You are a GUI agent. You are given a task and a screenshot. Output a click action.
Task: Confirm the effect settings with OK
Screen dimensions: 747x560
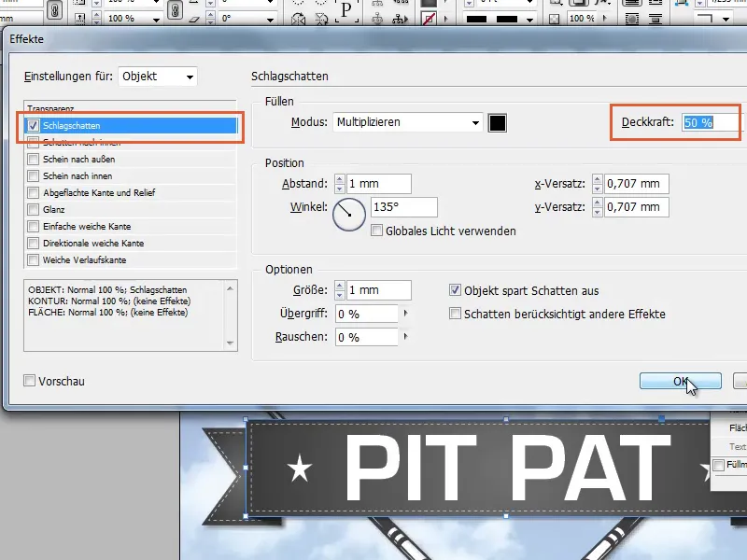pyautogui.click(x=679, y=381)
